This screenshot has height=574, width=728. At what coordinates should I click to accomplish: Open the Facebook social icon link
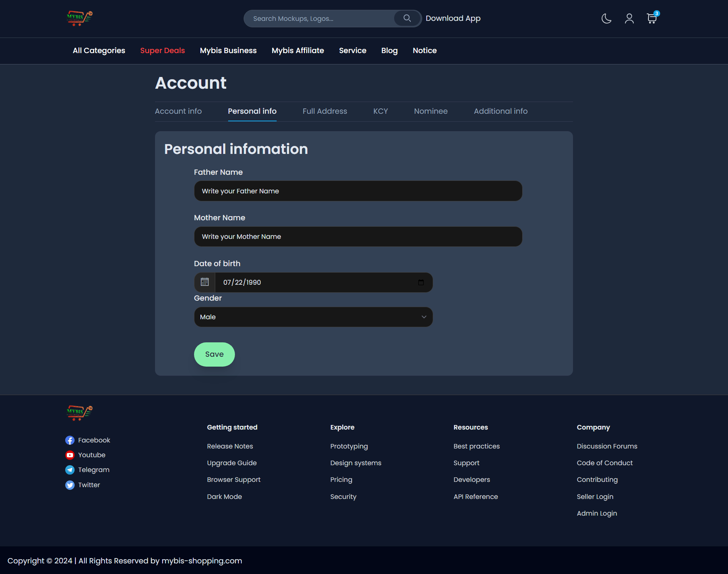coord(70,440)
